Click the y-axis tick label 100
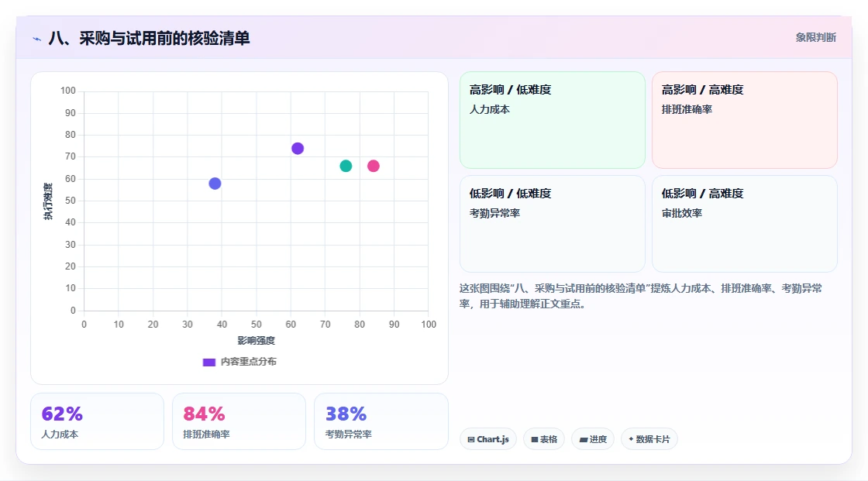 tap(68, 90)
